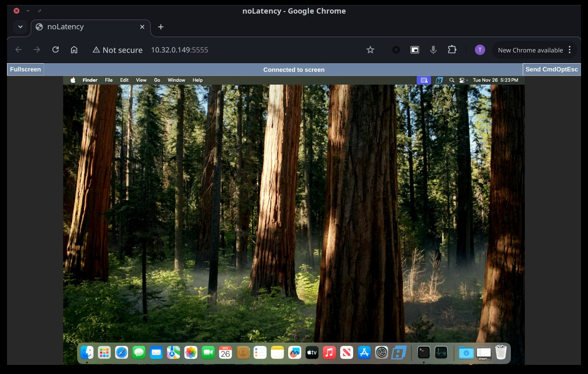588x374 pixels.
Task: Open the Edit menu in Finder
Action: coord(124,80)
